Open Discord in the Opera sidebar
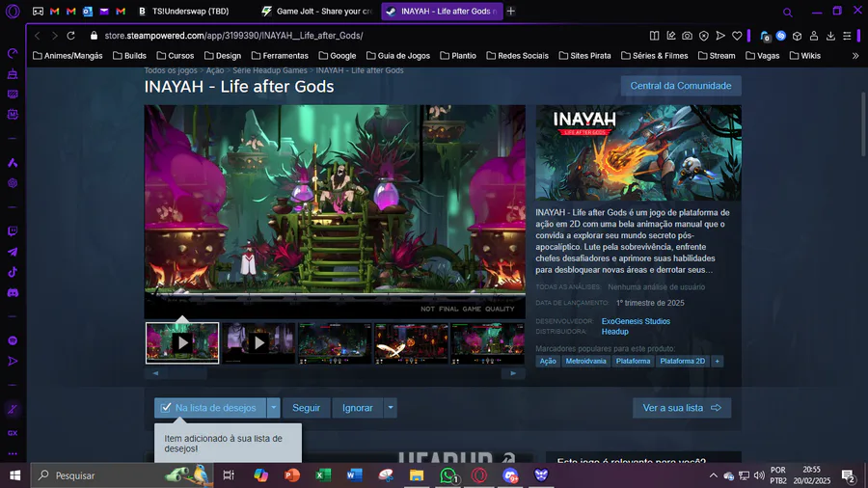 point(13,292)
